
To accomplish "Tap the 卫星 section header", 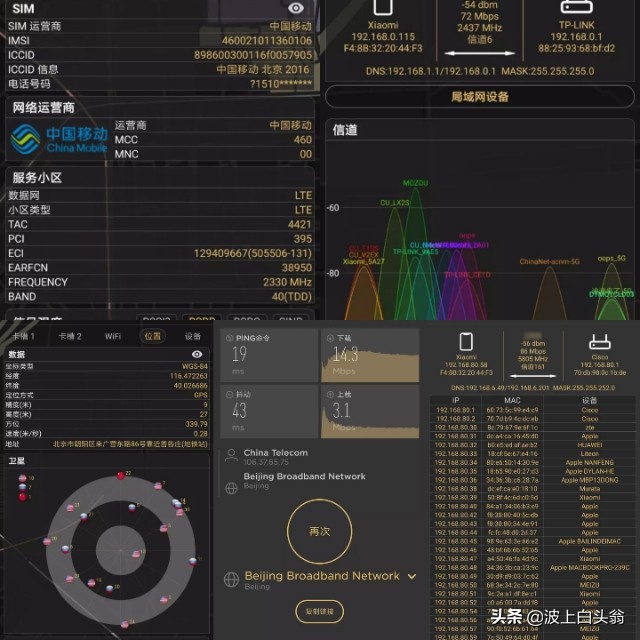I will click(x=17, y=461).
